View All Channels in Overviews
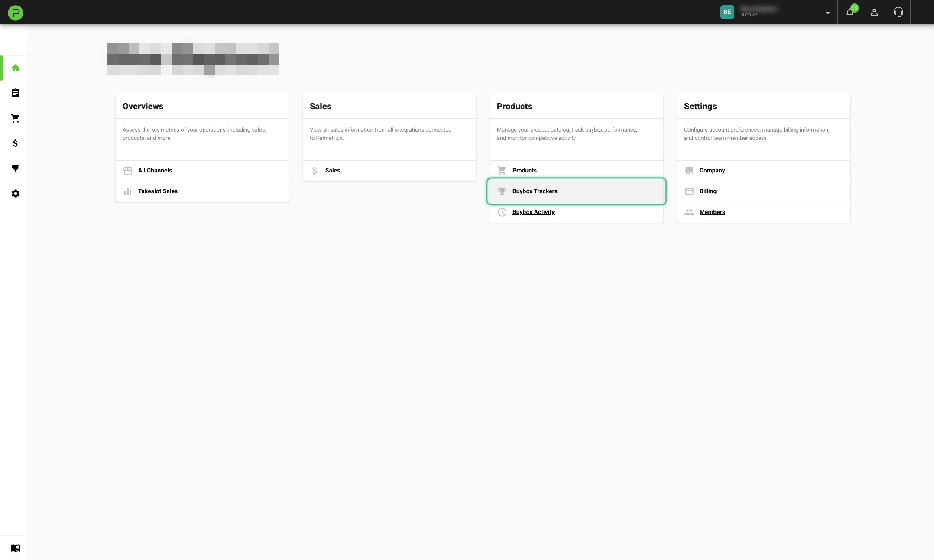 [155, 170]
